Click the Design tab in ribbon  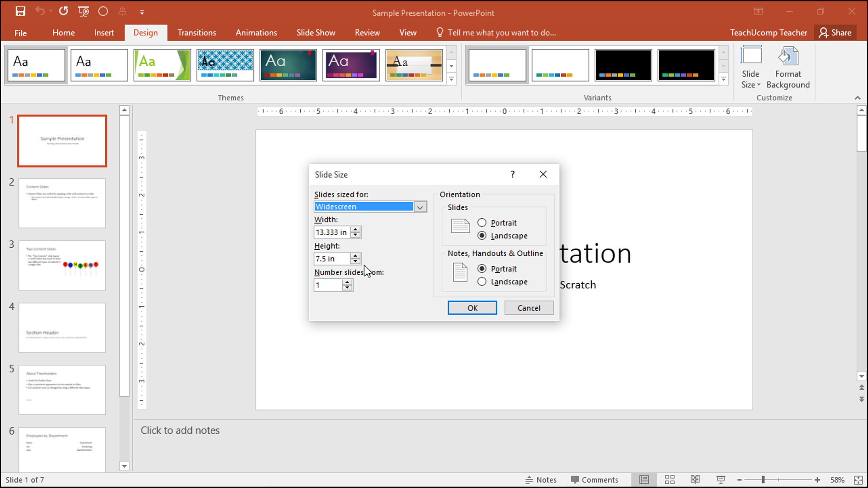[x=146, y=32]
